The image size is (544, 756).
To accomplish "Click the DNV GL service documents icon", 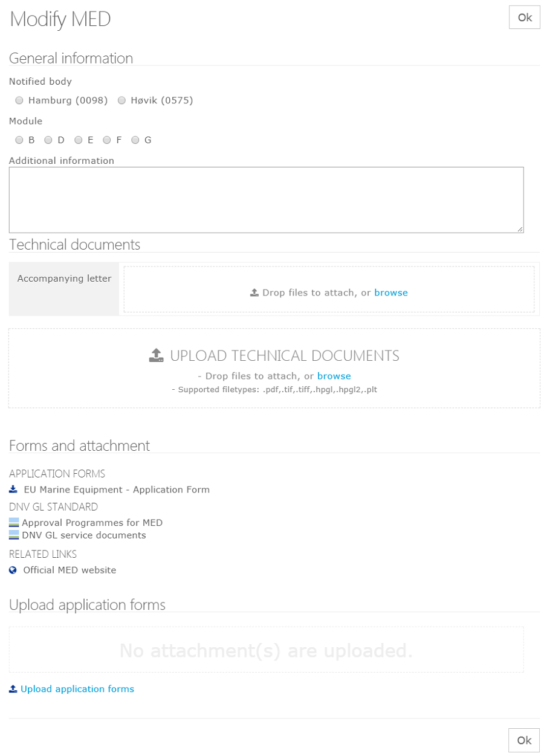I will click(x=14, y=535).
